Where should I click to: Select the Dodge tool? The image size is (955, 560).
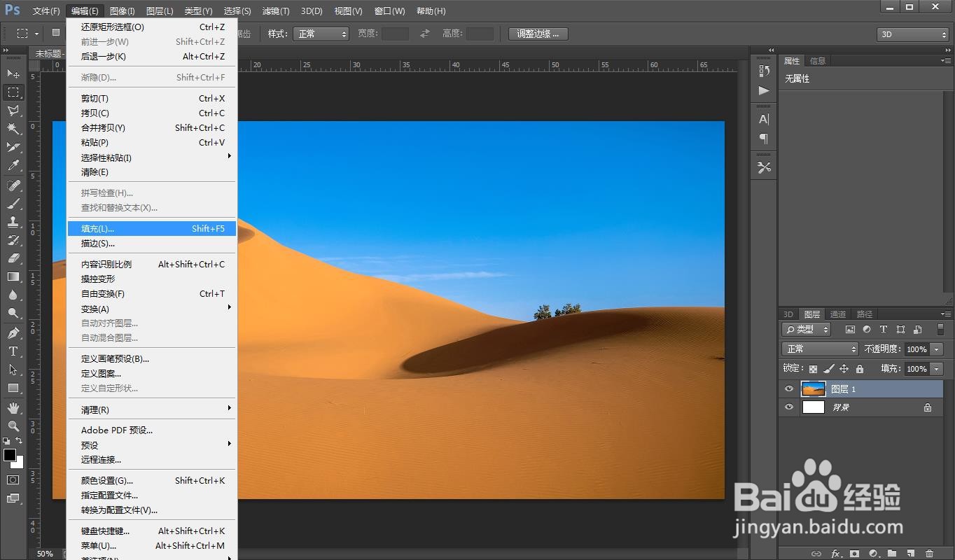click(13, 314)
